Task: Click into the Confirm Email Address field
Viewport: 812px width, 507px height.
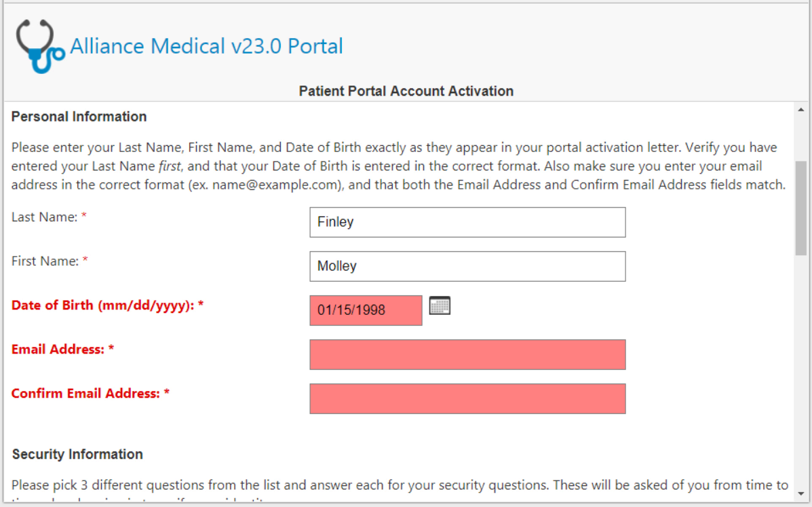Action: click(467, 398)
